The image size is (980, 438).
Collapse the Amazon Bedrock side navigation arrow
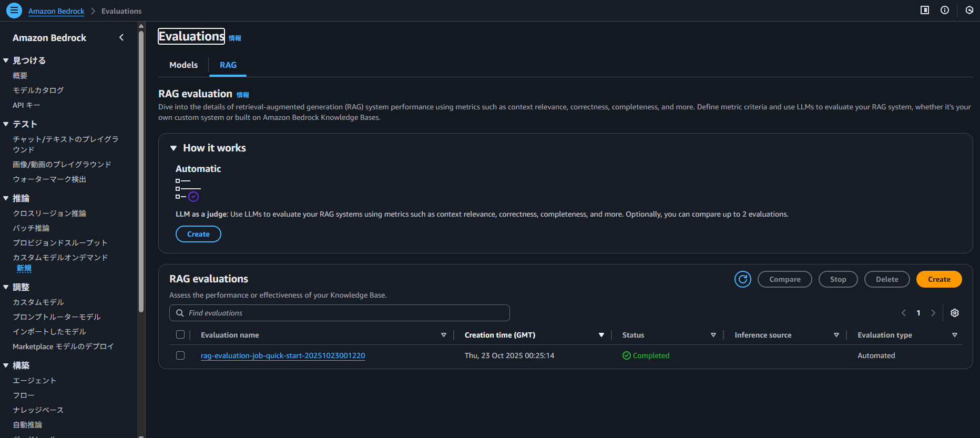pyautogui.click(x=121, y=37)
